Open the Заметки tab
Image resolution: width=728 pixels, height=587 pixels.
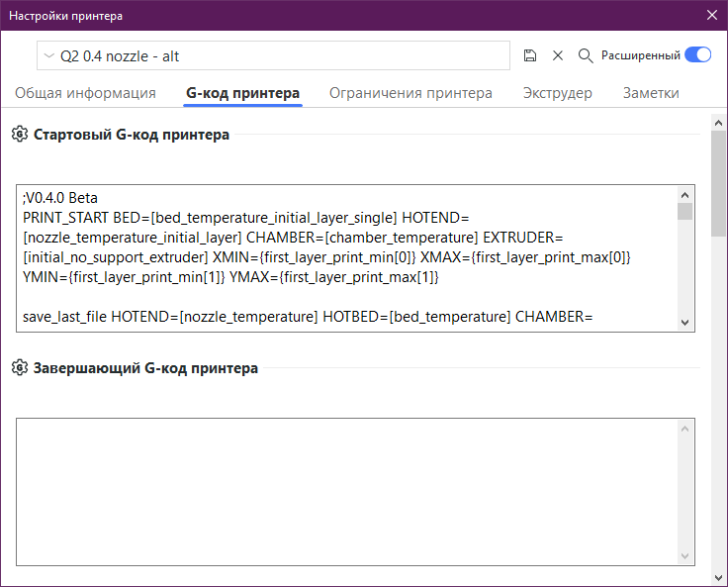651,93
